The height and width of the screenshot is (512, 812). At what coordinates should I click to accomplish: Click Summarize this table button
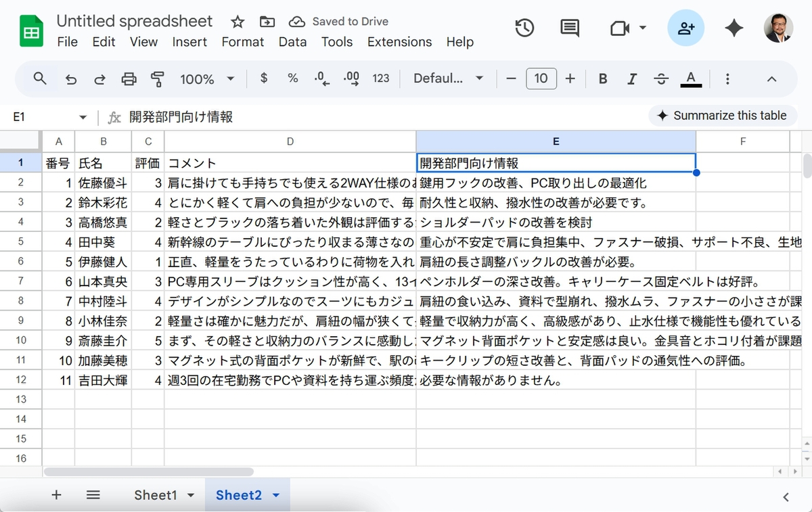tap(722, 116)
